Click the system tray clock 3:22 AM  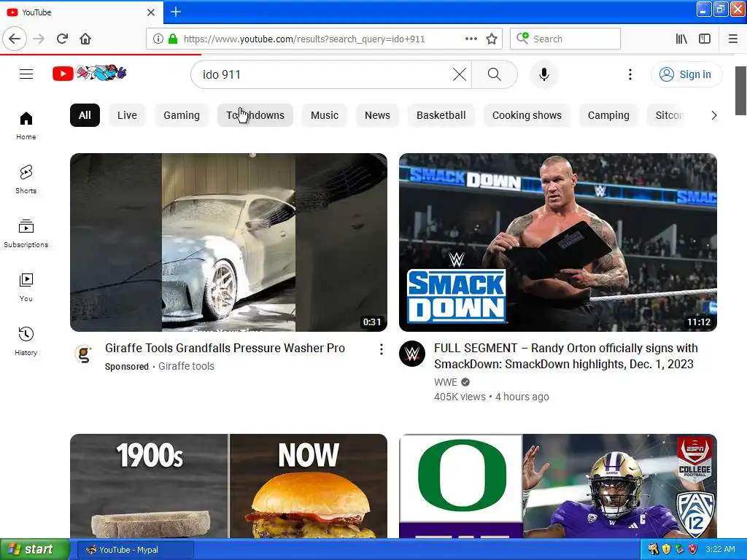tap(720, 549)
